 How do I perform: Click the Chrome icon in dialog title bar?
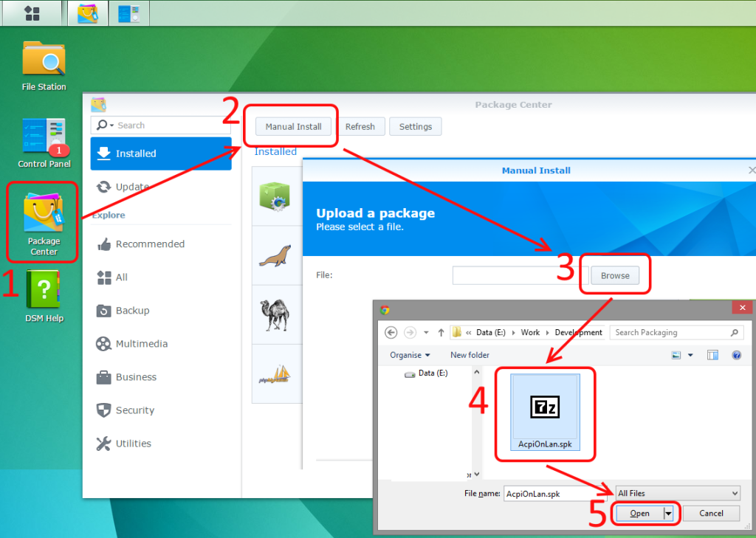click(385, 309)
